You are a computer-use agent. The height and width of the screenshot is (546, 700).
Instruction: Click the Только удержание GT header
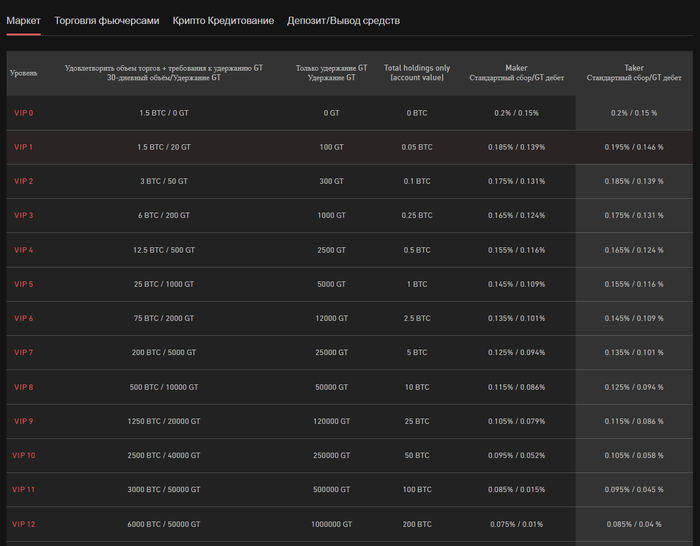[332, 72]
